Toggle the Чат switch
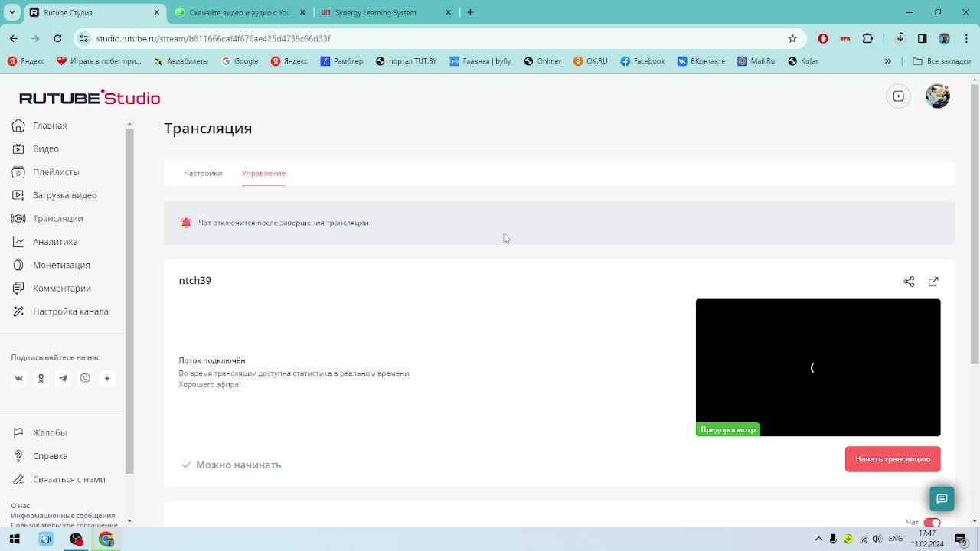Image resolution: width=980 pixels, height=551 pixels. [932, 523]
